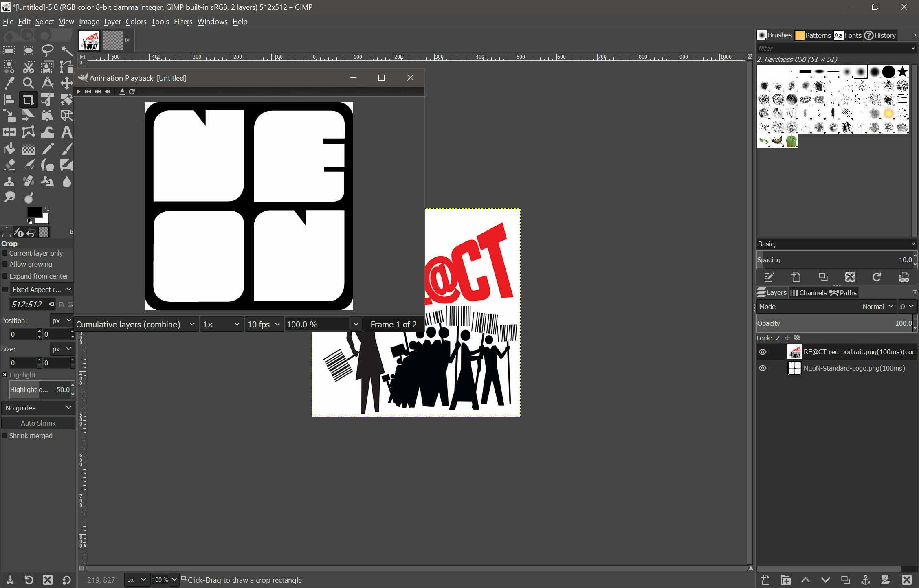The image size is (919, 588).
Task: Open the Fixed Aspect ratio dropdown
Action: click(x=41, y=290)
